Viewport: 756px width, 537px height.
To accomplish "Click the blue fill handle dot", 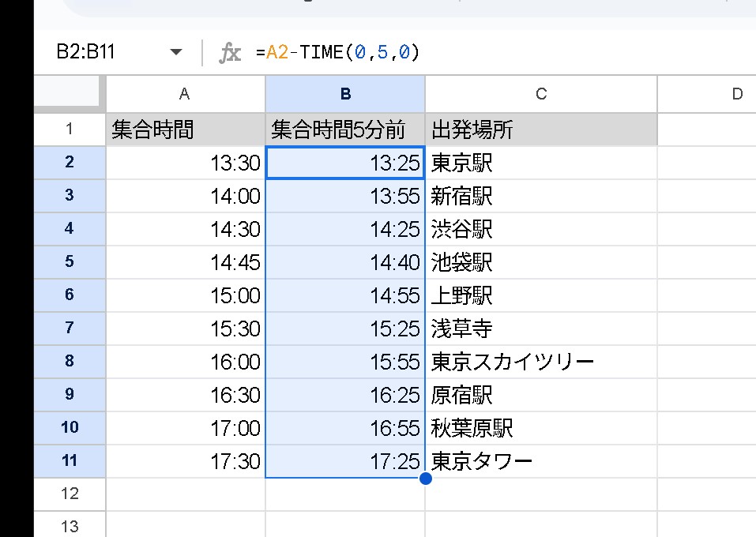I will [425, 478].
